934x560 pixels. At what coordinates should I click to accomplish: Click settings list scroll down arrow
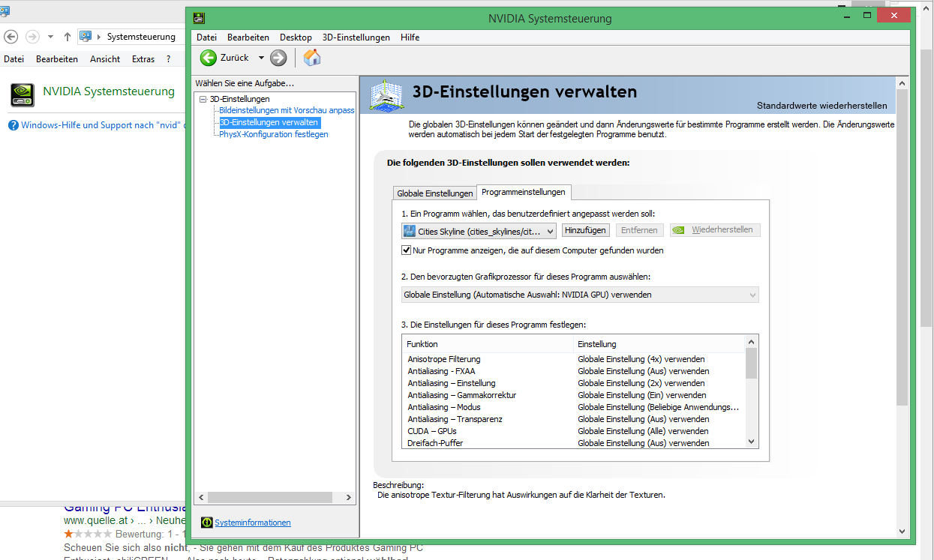point(752,442)
